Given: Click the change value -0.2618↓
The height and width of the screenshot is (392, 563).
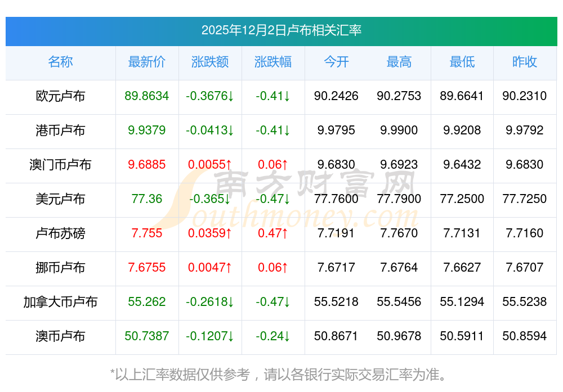Looking at the screenshot, I should [210, 301].
